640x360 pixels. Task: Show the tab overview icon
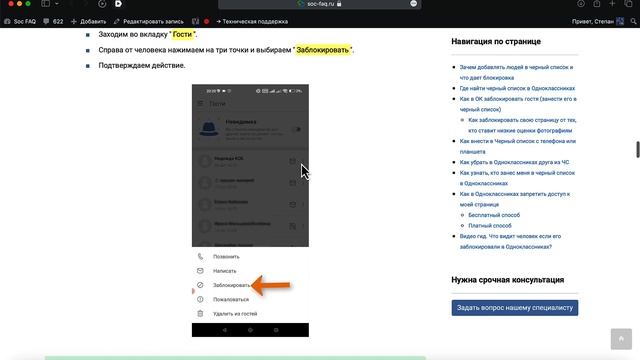(628, 4)
